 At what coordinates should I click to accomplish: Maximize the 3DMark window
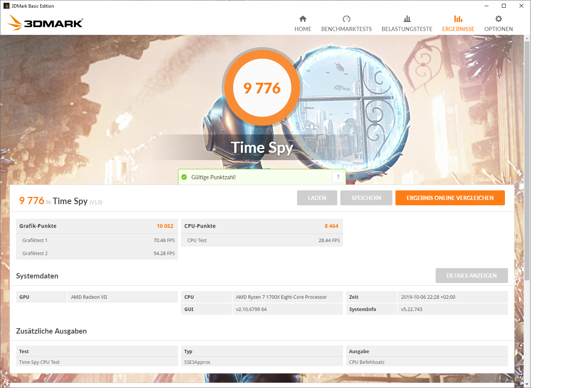[504, 6]
